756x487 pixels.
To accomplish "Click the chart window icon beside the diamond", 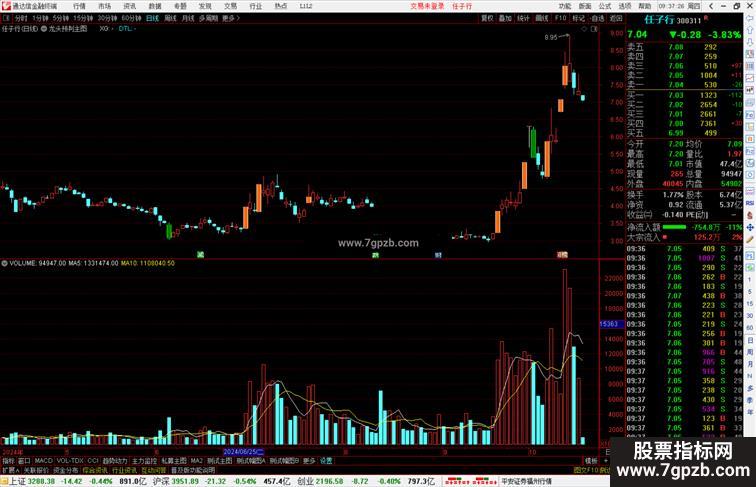I will pyautogui.click(x=594, y=29).
